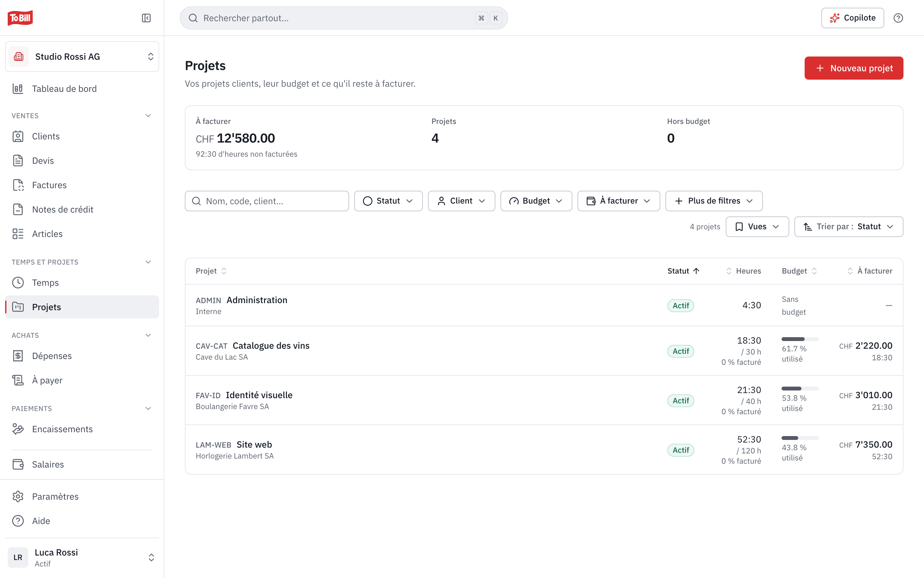Screen dimensions: 924x578
Task: Open the help icon in top bar
Action: pos(898,18)
